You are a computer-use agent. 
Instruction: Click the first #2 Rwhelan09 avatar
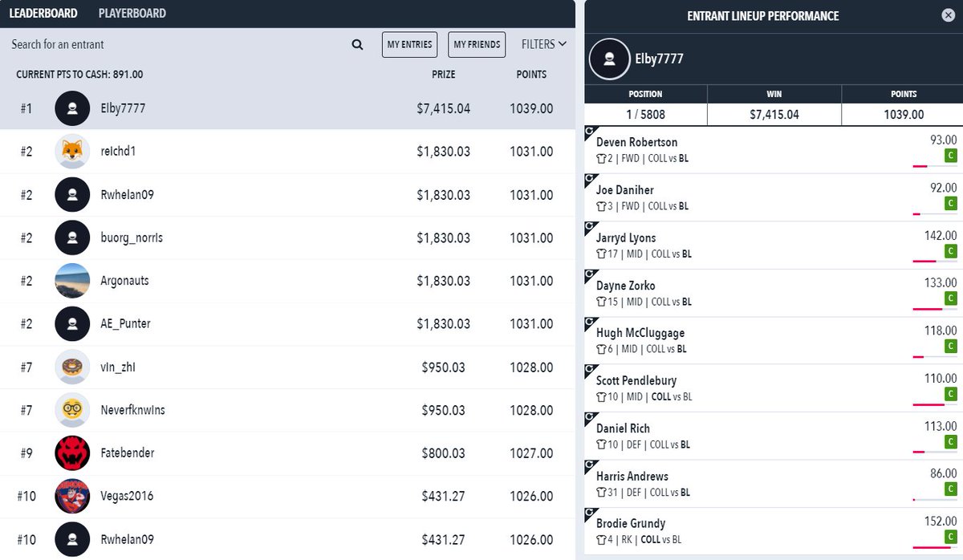point(72,195)
